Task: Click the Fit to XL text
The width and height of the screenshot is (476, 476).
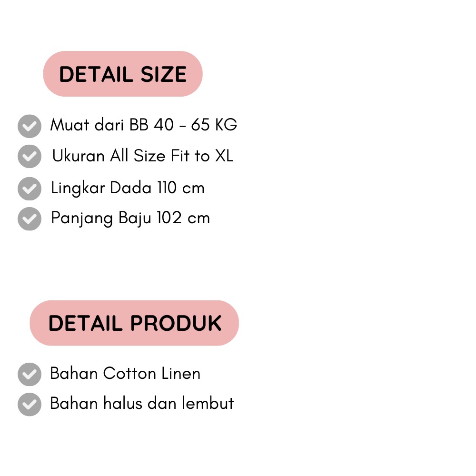Action: click(202, 156)
